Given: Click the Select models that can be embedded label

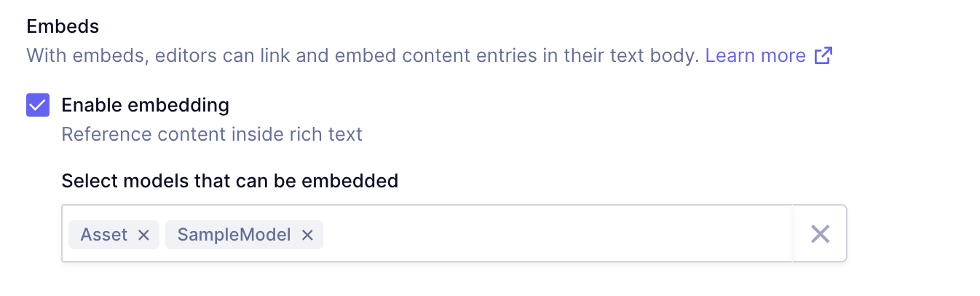Looking at the screenshot, I should (229, 181).
